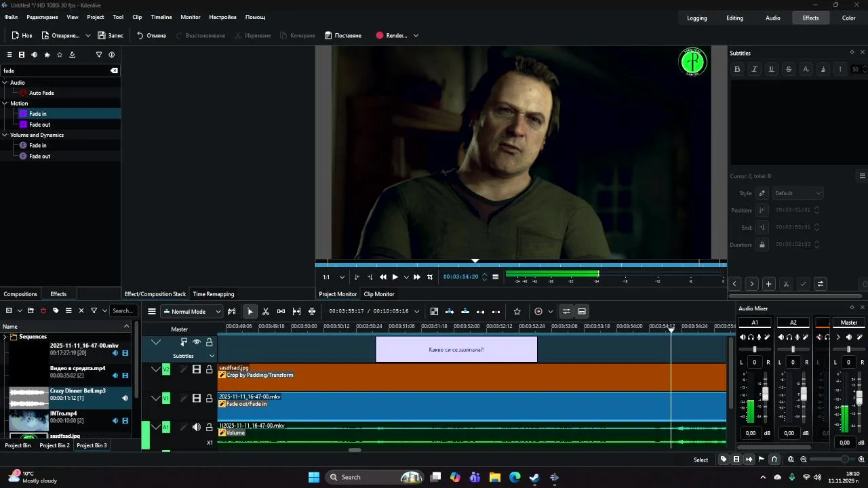
Task: Collapse the Motion effects category
Action: 5,104
